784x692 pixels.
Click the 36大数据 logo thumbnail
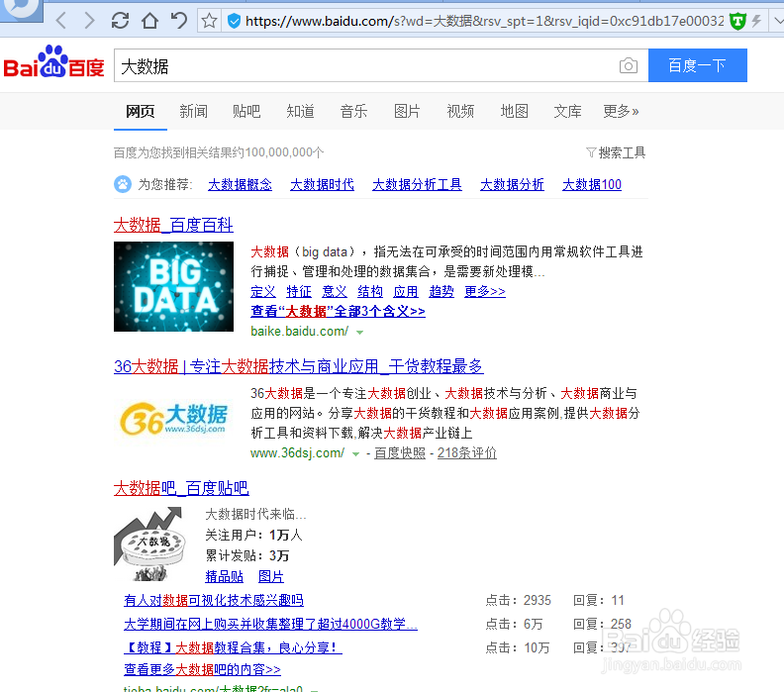tap(173, 419)
